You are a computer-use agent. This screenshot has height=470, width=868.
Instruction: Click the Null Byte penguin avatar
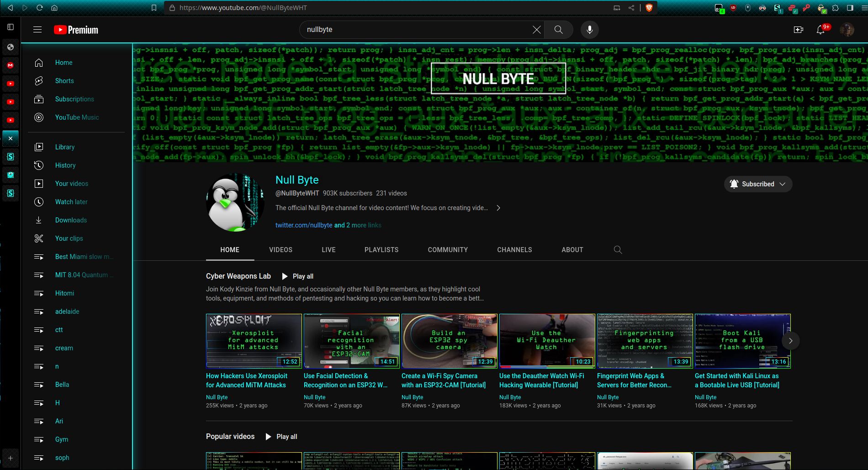(x=235, y=202)
